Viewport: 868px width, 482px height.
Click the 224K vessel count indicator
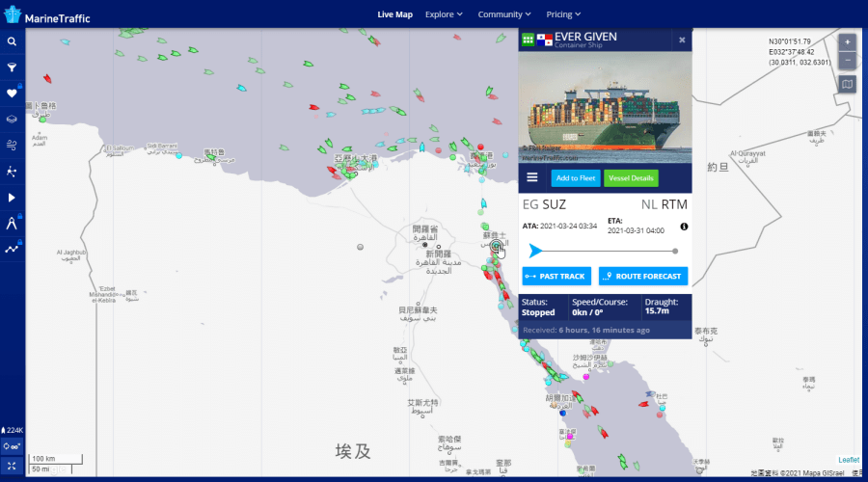pyautogui.click(x=13, y=430)
